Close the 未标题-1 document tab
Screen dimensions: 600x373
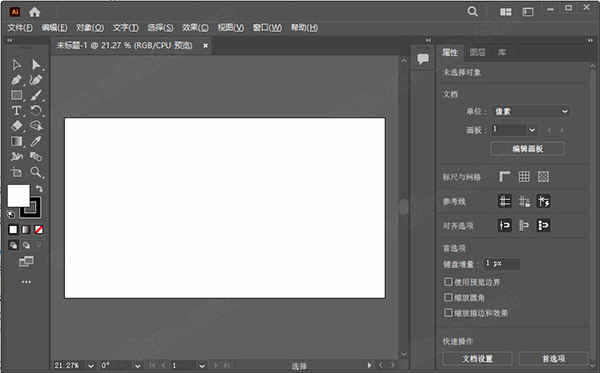point(205,46)
